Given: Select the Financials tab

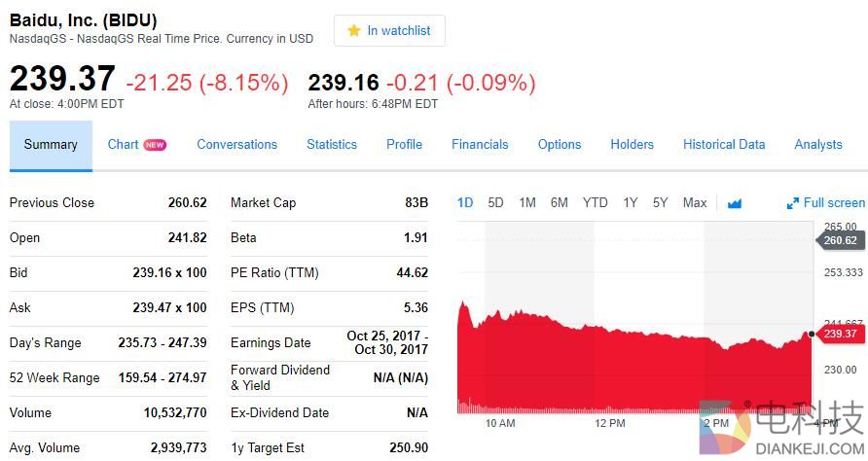Looking at the screenshot, I should 480,145.
